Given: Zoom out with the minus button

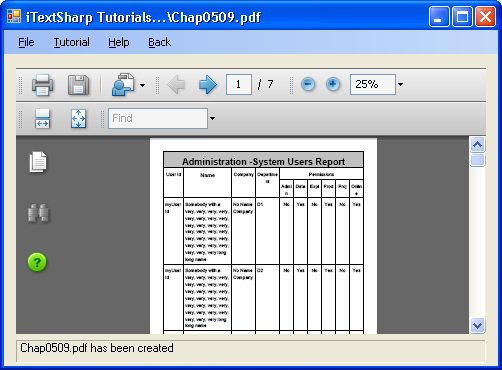Looking at the screenshot, I should click(308, 84).
